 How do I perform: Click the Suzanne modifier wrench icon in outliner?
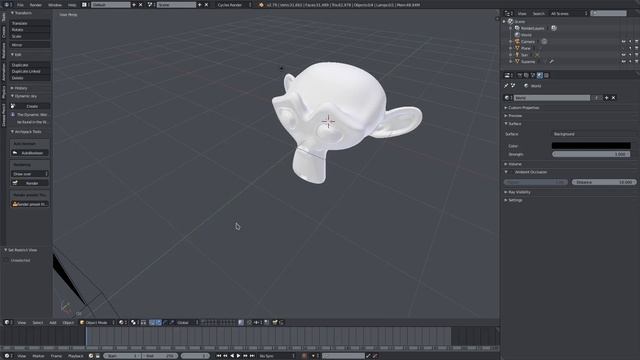[551, 62]
